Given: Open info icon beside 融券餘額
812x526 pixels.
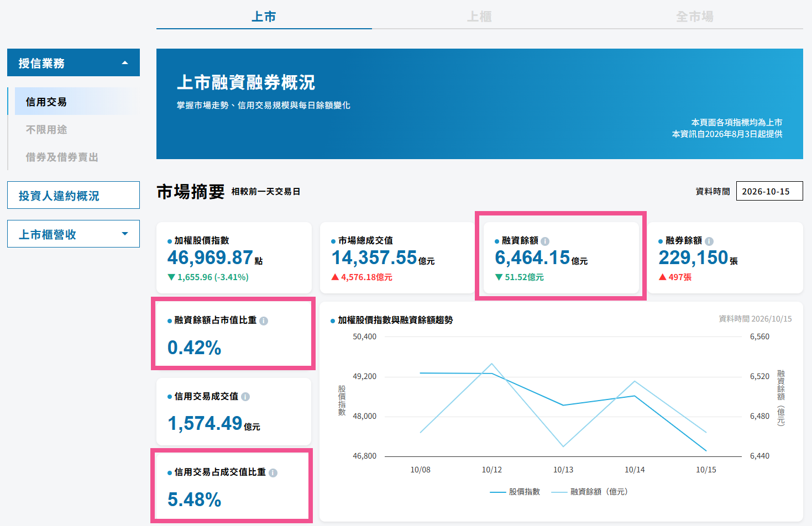Looking at the screenshot, I should tap(709, 241).
